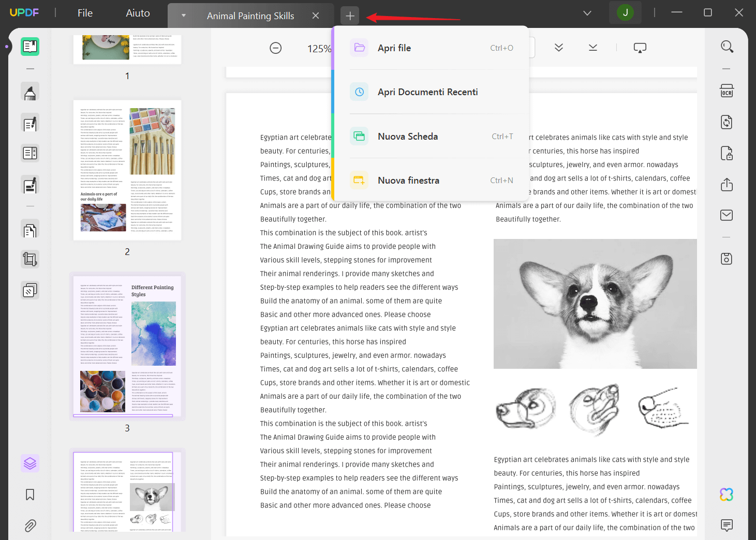Toggle the attachments paperclip panel
The width and height of the screenshot is (756, 540).
30,526
